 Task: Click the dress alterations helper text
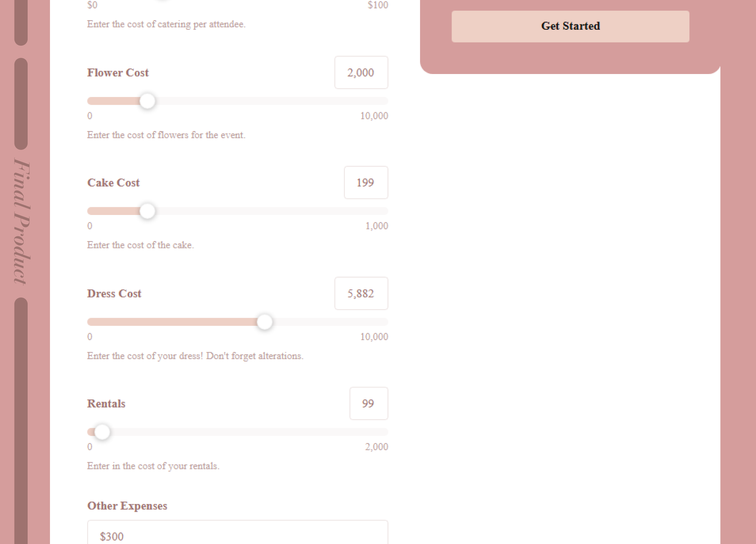(195, 356)
